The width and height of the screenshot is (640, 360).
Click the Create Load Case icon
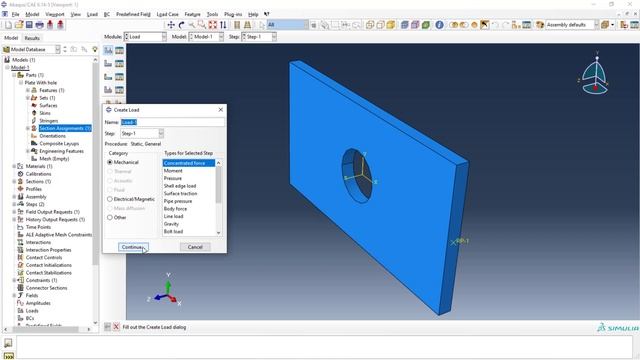[108, 89]
